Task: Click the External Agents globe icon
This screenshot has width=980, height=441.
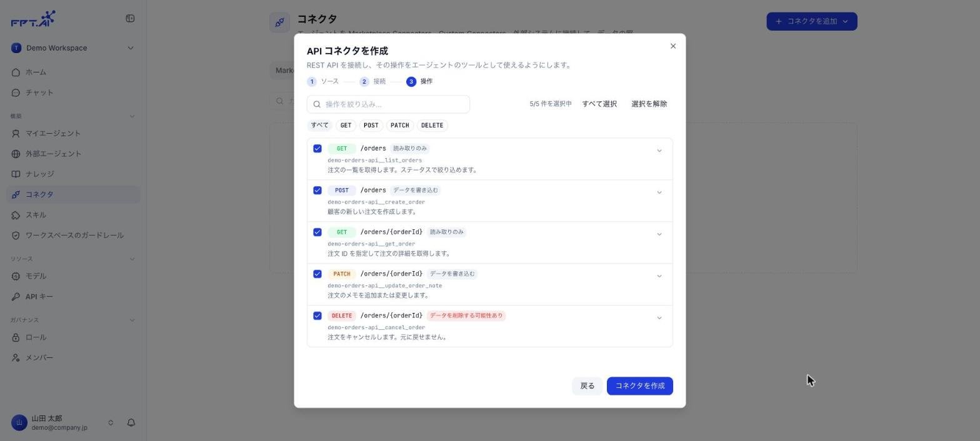Action: point(16,154)
